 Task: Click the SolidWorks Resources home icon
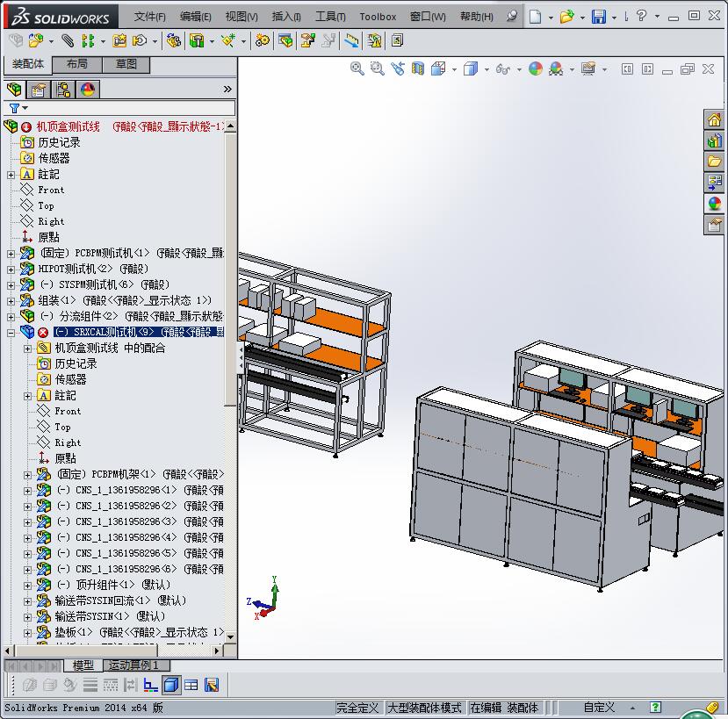click(714, 120)
